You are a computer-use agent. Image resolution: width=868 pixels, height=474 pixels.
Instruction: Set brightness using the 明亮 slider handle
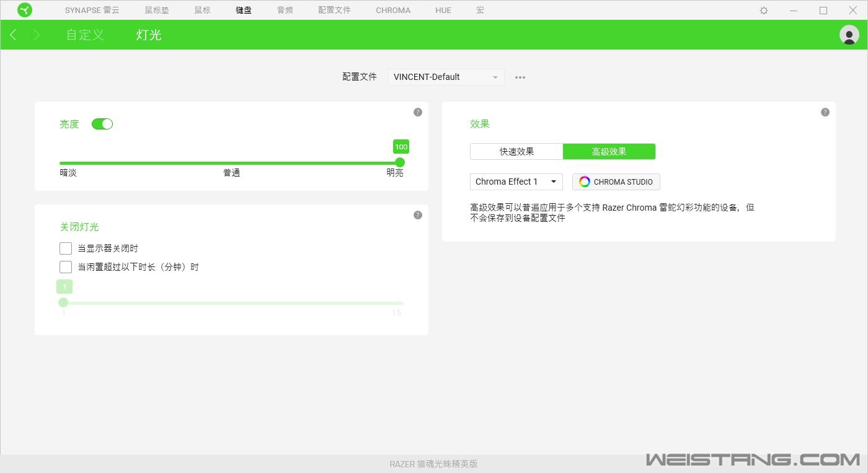[x=400, y=162]
